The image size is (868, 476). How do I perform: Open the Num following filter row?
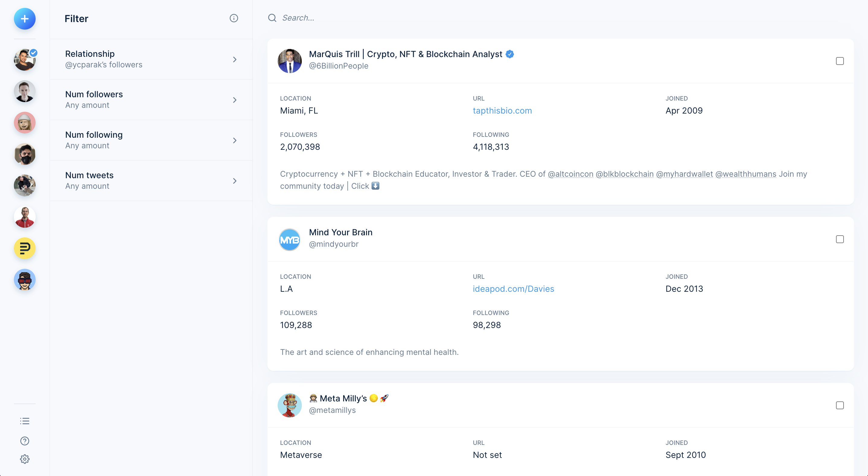point(151,140)
